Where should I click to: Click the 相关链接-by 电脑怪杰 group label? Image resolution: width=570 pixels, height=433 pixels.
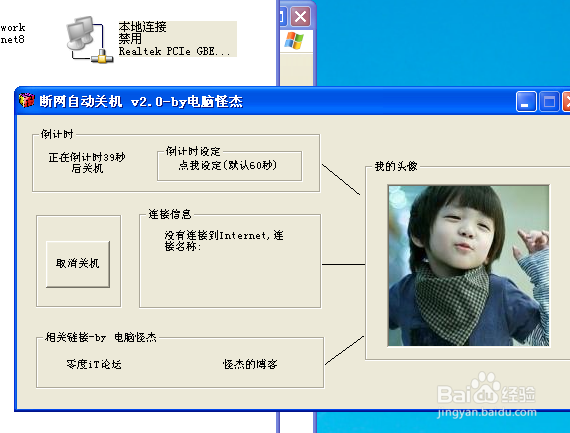(x=101, y=337)
